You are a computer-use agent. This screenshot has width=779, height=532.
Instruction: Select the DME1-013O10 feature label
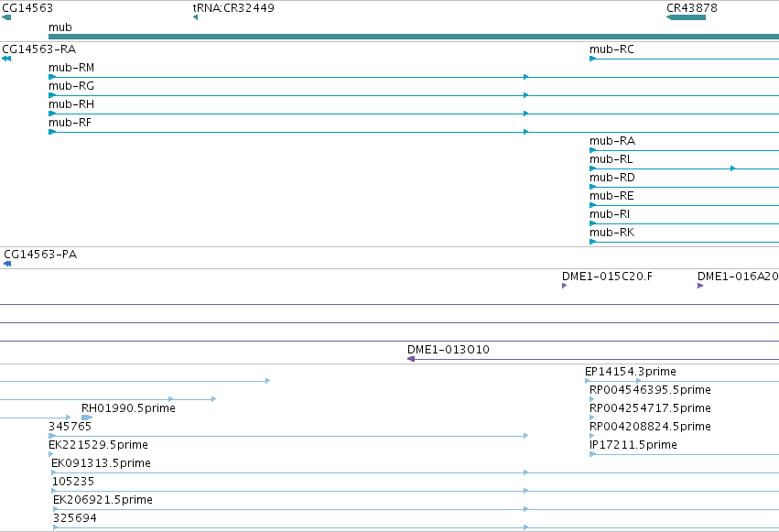(x=449, y=350)
